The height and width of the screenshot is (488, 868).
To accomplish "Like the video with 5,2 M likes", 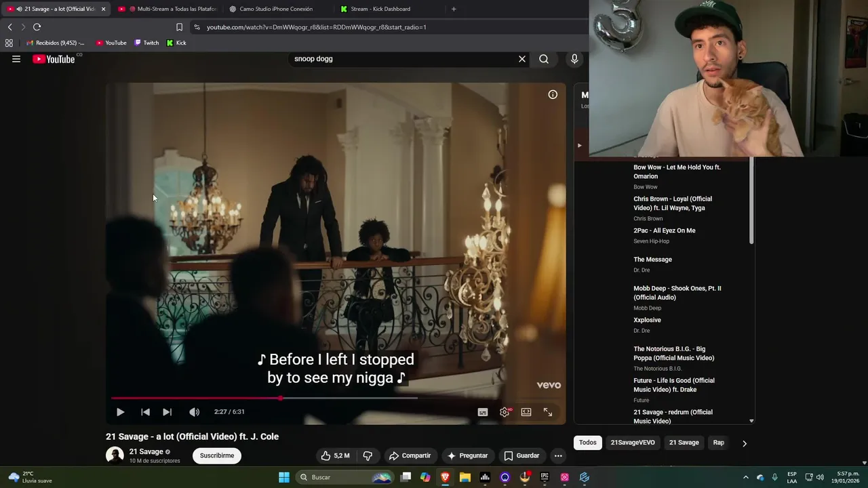I will pos(336,455).
